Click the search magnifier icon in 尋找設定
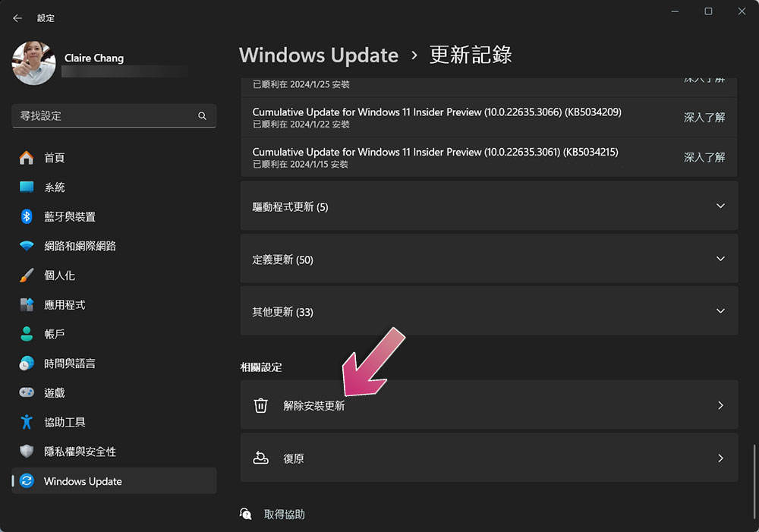This screenshot has height=532, width=759. coord(202,116)
